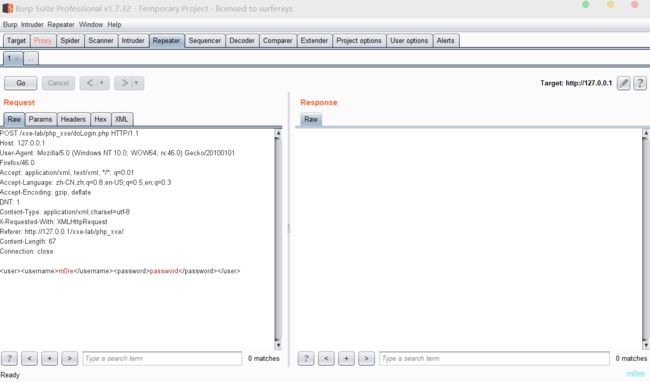
Task: Click the response search next match arrow
Action: [366, 358]
